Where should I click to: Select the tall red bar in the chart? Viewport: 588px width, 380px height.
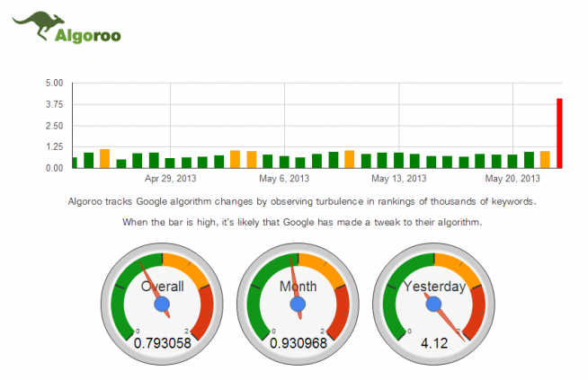pyautogui.click(x=559, y=133)
